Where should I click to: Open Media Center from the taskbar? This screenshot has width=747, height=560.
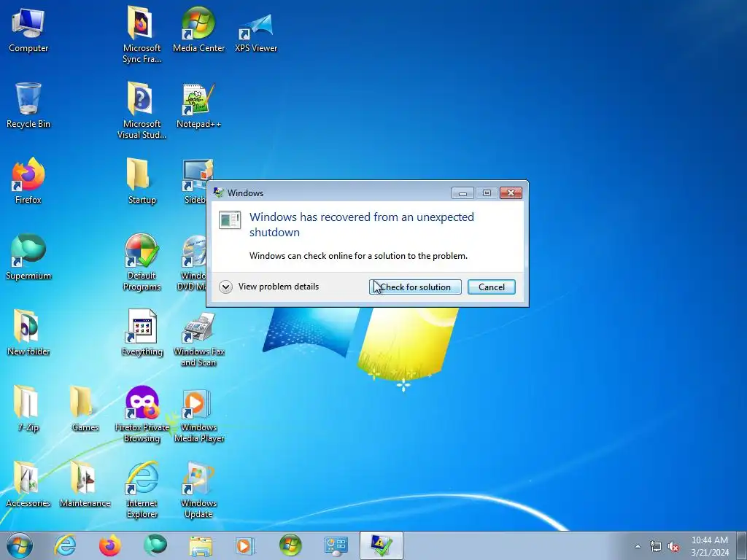coord(290,545)
